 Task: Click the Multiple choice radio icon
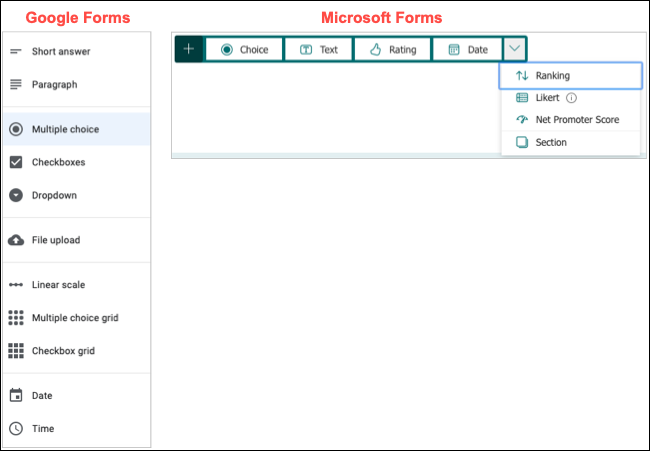tap(16, 129)
